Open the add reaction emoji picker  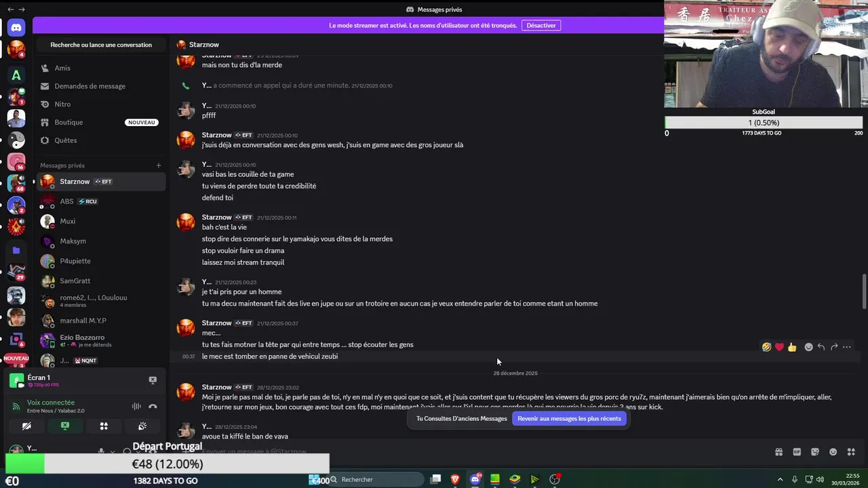[x=808, y=347]
